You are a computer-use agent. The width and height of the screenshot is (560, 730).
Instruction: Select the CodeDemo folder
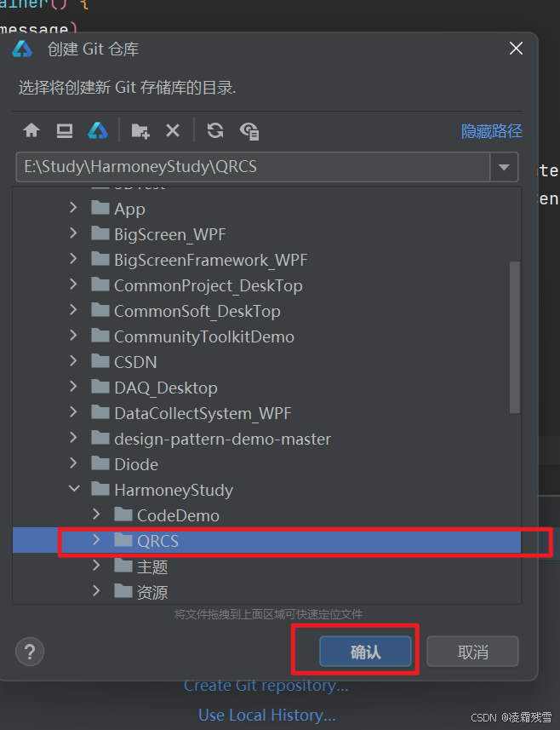coord(266,515)
